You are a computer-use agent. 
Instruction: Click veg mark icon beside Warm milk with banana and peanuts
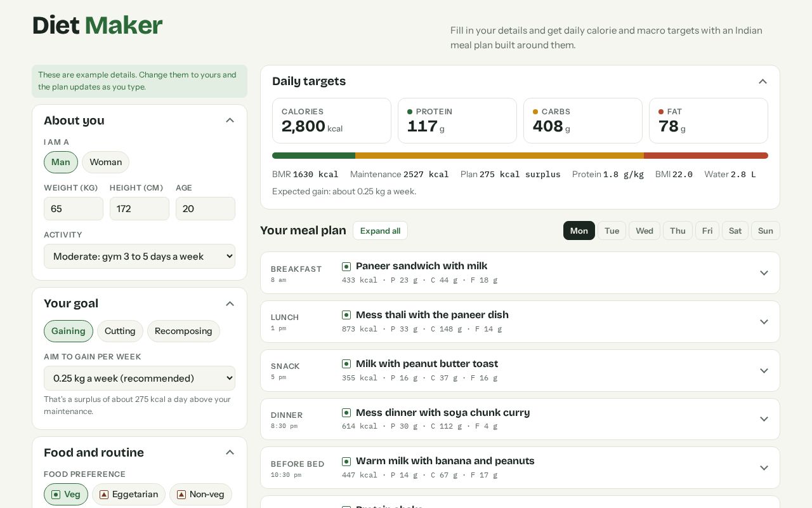point(346,462)
